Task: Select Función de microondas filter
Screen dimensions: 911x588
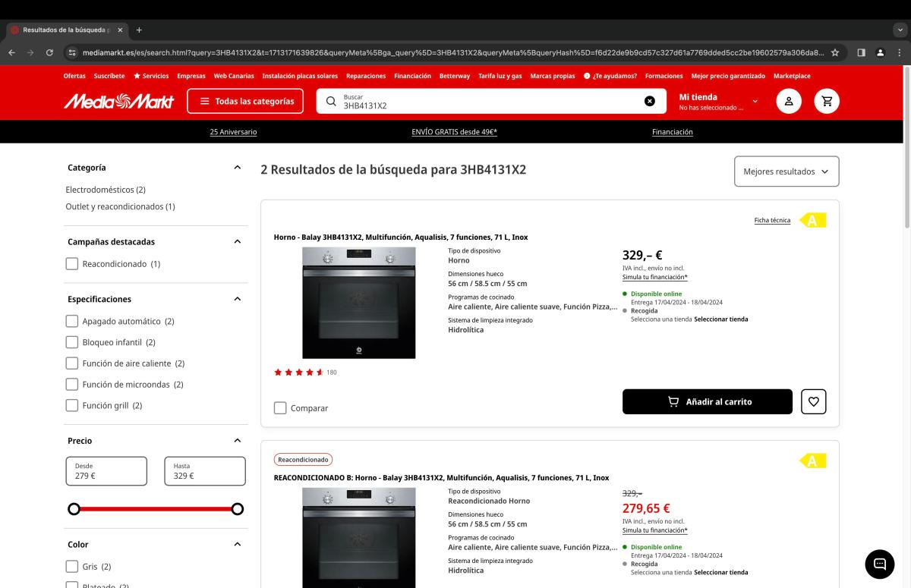Action: [x=72, y=385]
